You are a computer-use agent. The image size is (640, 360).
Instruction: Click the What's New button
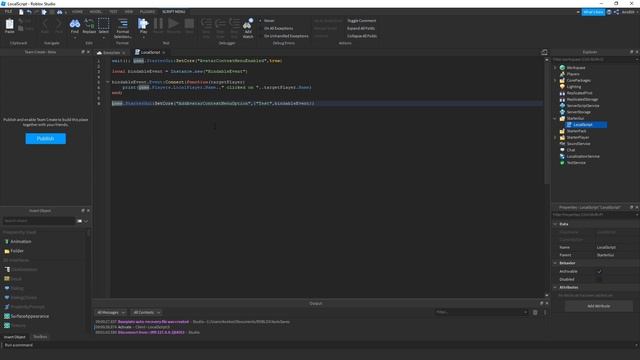[593, 12]
